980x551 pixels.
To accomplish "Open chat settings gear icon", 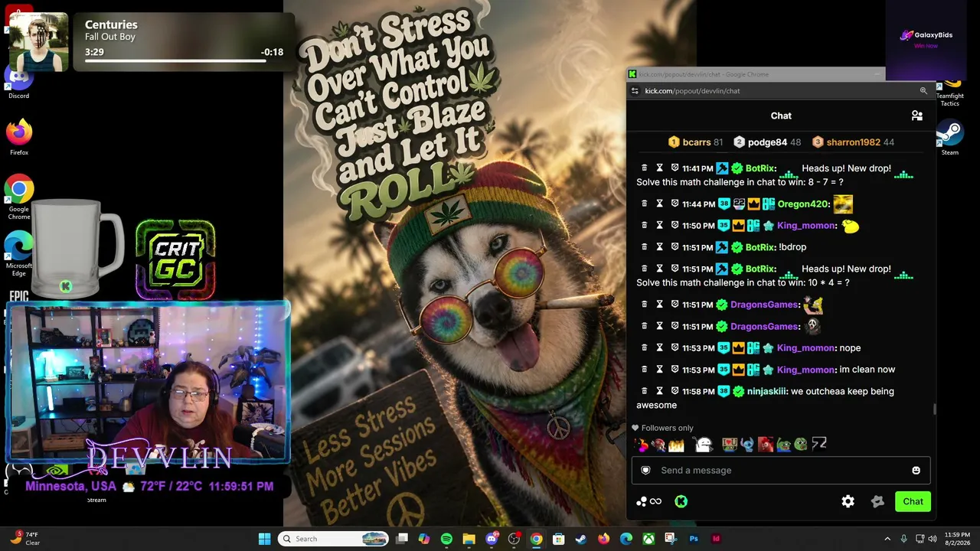I will point(848,501).
